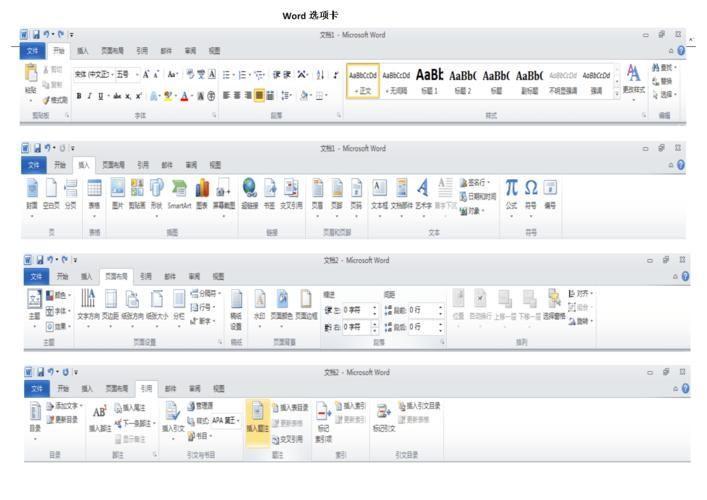Select the Format Painter (格式刷) tool

pos(55,100)
